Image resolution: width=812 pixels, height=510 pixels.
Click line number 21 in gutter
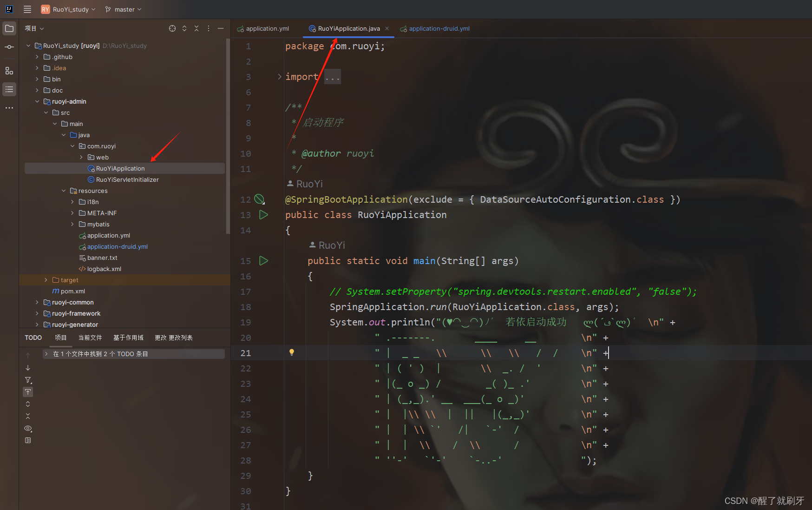246,353
